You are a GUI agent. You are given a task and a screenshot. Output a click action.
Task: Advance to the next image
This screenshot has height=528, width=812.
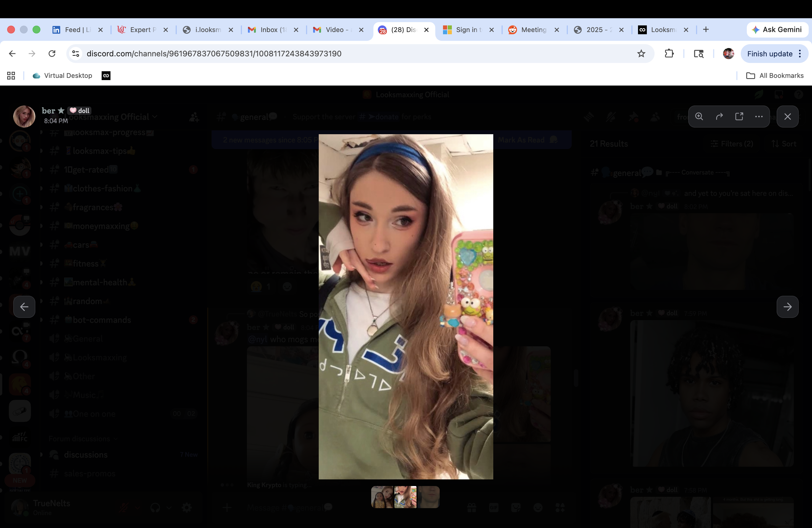pos(787,307)
